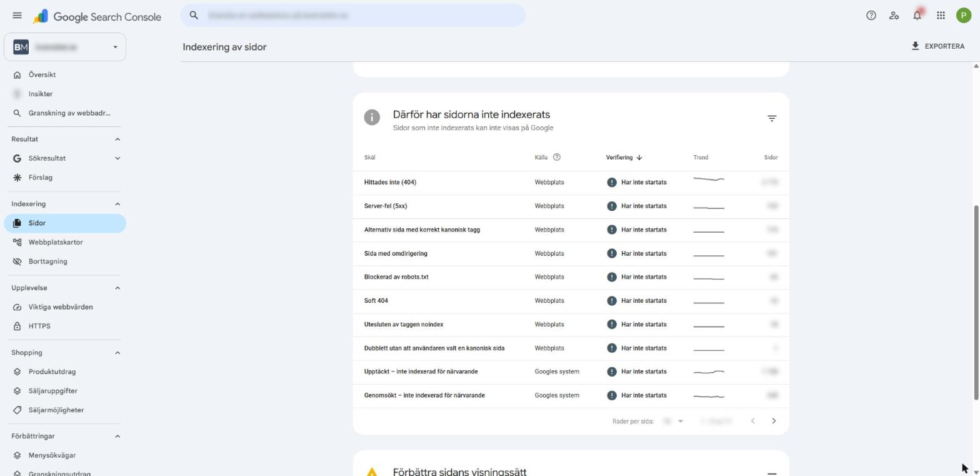Collapse the Upplevelse section
The image size is (980, 476).
click(x=117, y=288)
